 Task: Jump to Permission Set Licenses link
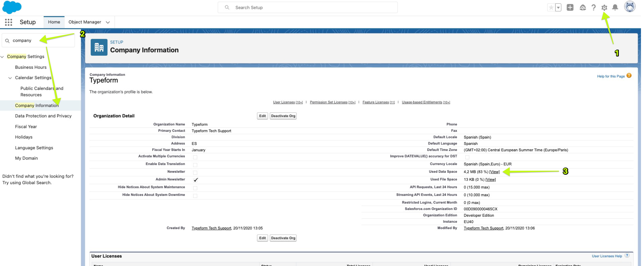coord(333,102)
